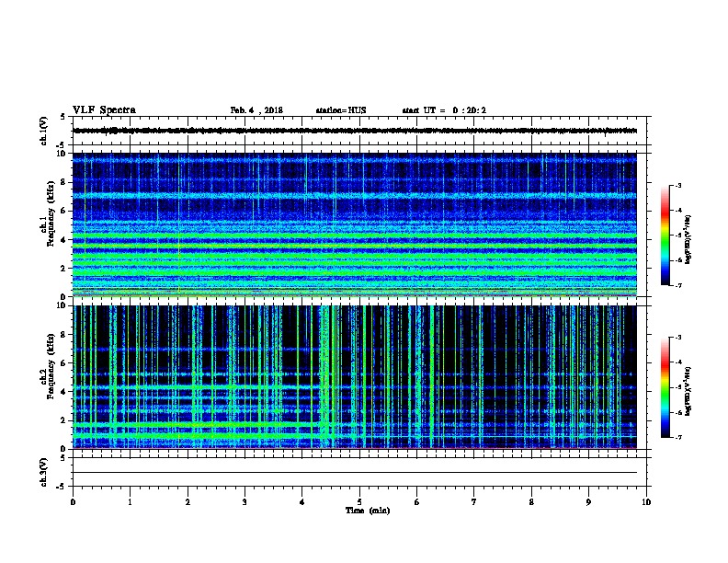The image size is (728, 563).
Task: Click the ch.1 color scale bar
Action: [x=665, y=236]
